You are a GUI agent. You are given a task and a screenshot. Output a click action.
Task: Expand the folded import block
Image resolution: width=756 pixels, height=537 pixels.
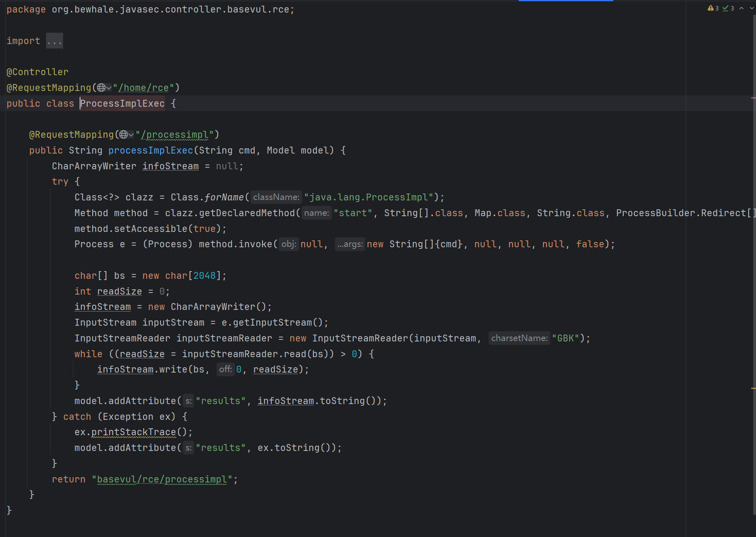(55, 41)
